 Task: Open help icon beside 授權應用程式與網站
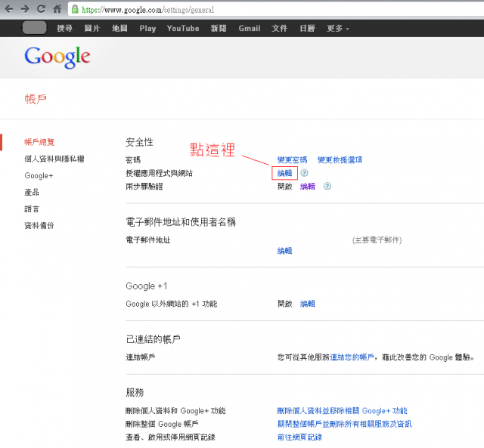[304, 173]
